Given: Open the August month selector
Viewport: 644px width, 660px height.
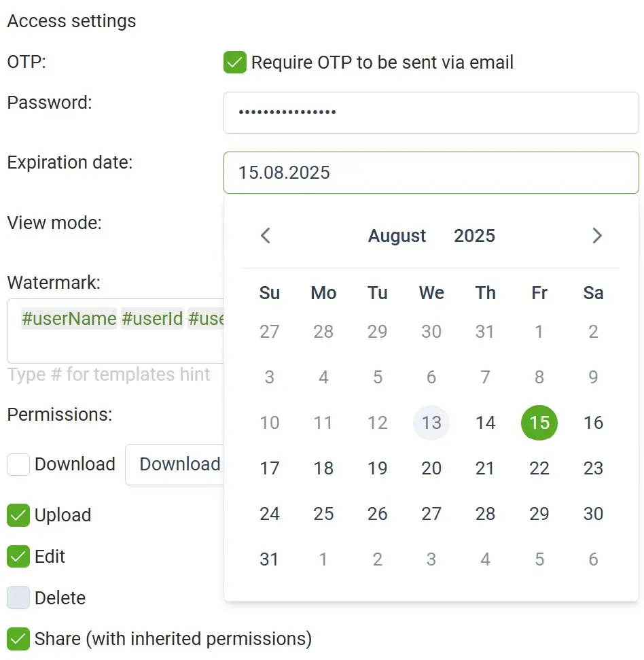Looking at the screenshot, I should [397, 236].
